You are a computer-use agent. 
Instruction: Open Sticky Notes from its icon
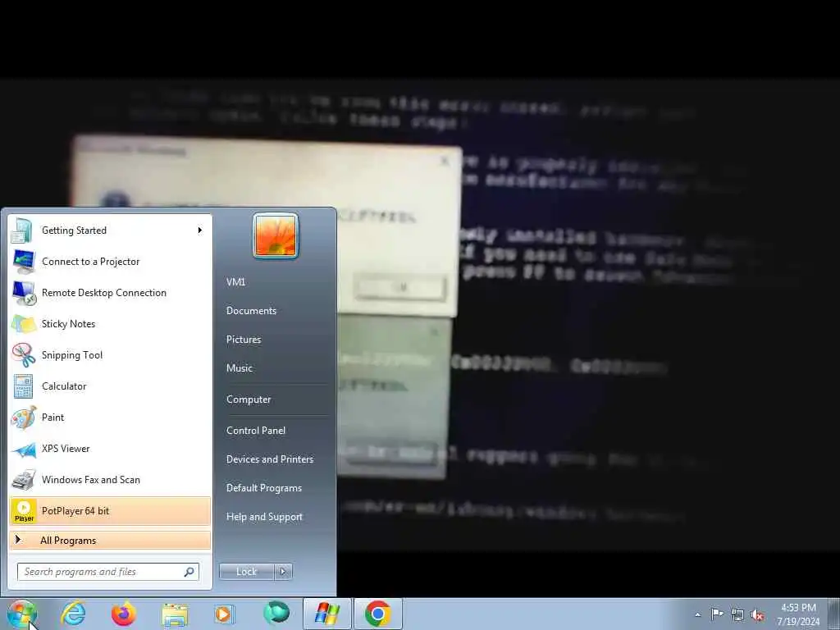tap(24, 324)
